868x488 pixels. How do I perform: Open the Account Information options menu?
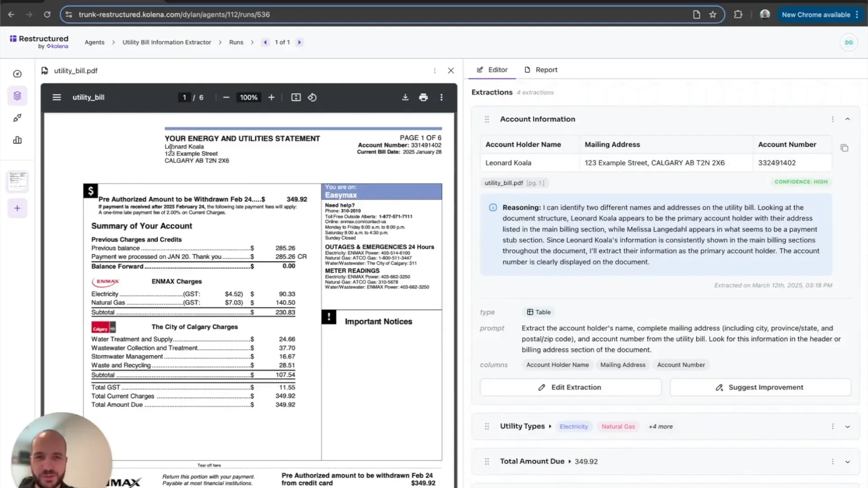tap(833, 119)
